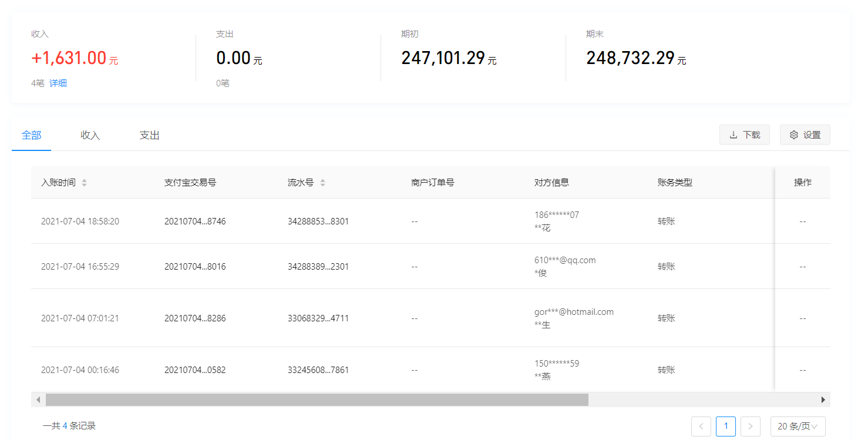The width and height of the screenshot is (868, 440).
Task: Click the 详细 link under income summary
Action: click(58, 83)
